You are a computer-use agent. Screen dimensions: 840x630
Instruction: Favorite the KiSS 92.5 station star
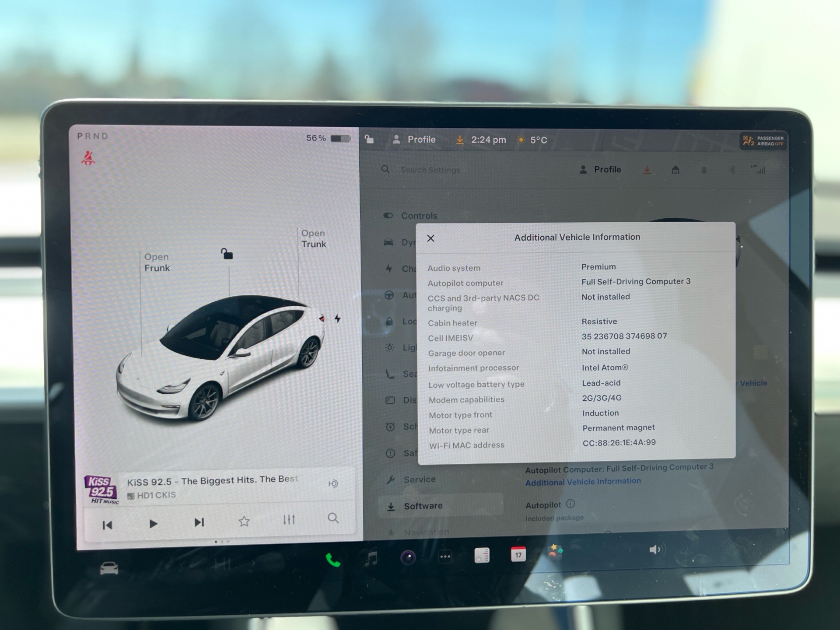(244, 521)
